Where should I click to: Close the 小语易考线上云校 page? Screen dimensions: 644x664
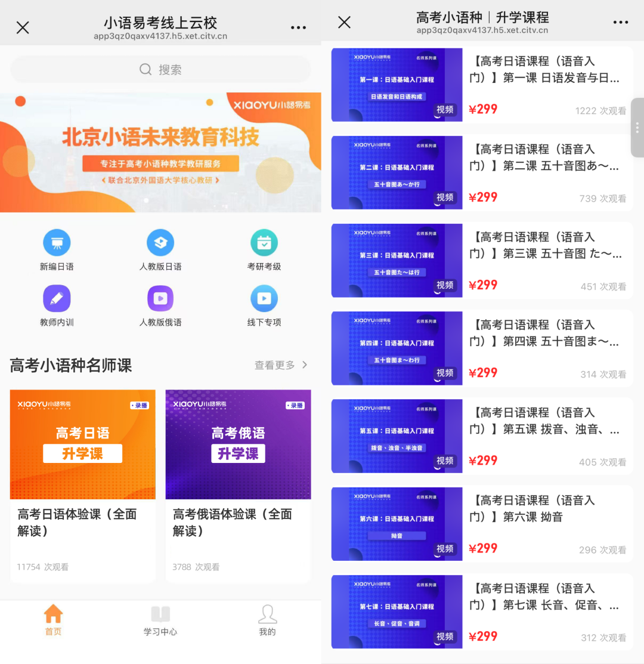pyautogui.click(x=23, y=28)
